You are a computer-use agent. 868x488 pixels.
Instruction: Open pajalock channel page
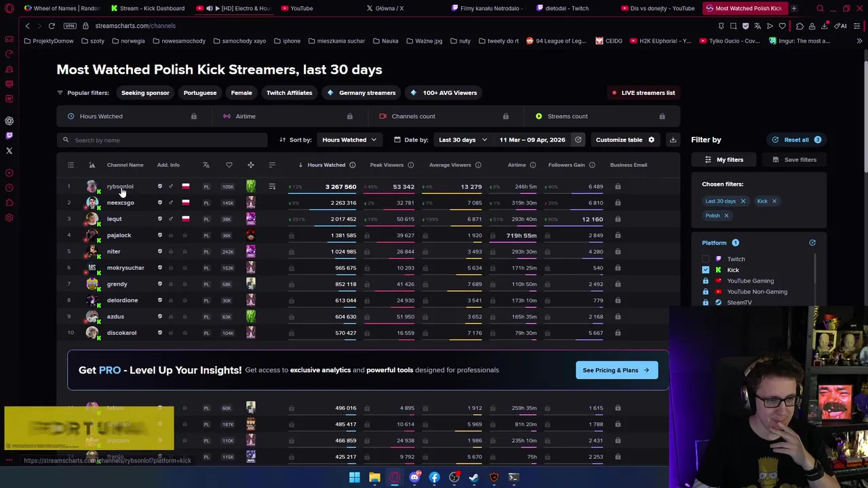coord(119,235)
